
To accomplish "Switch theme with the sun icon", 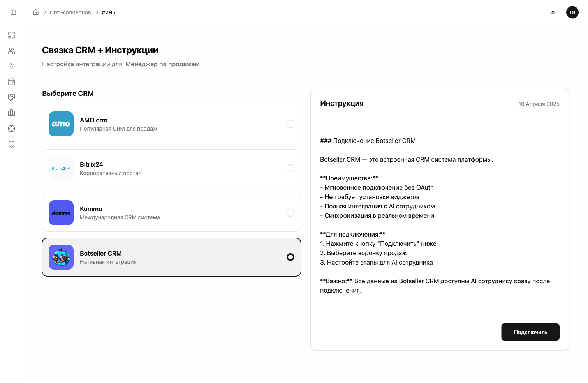I will pos(553,12).
